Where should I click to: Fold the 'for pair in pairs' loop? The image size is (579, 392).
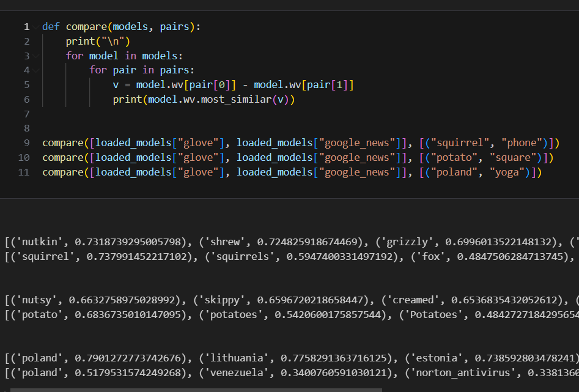(35, 70)
